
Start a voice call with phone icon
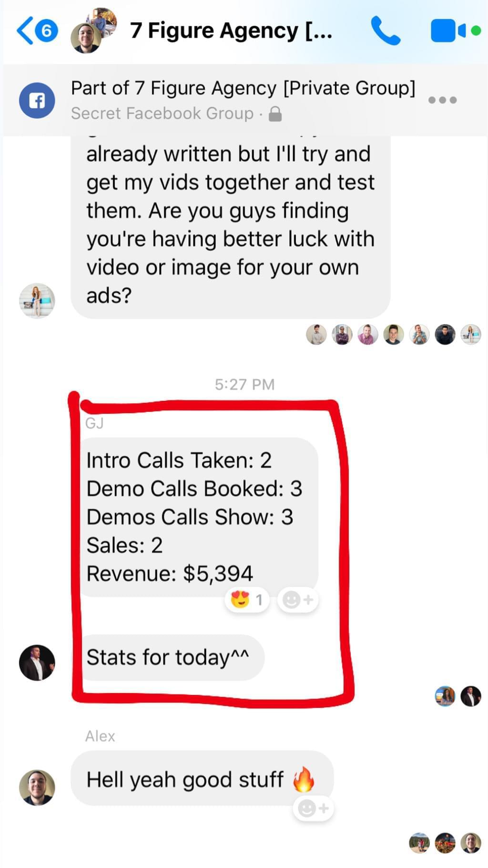click(x=386, y=31)
